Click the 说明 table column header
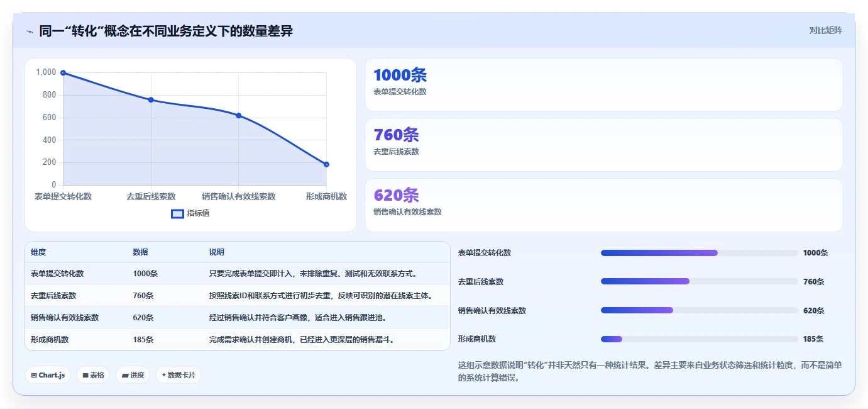Viewport: 868px width, 409px height. click(217, 252)
